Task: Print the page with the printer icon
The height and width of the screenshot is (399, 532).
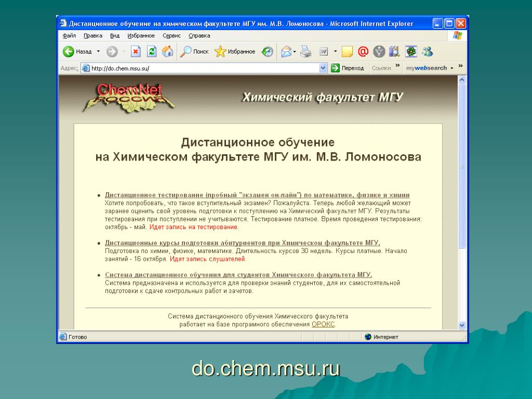Action: pos(305,51)
